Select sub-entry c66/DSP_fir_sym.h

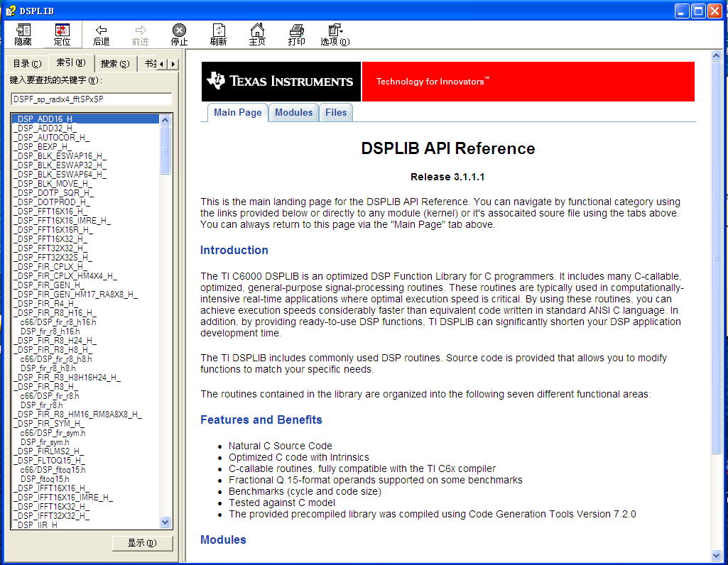[53, 433]
